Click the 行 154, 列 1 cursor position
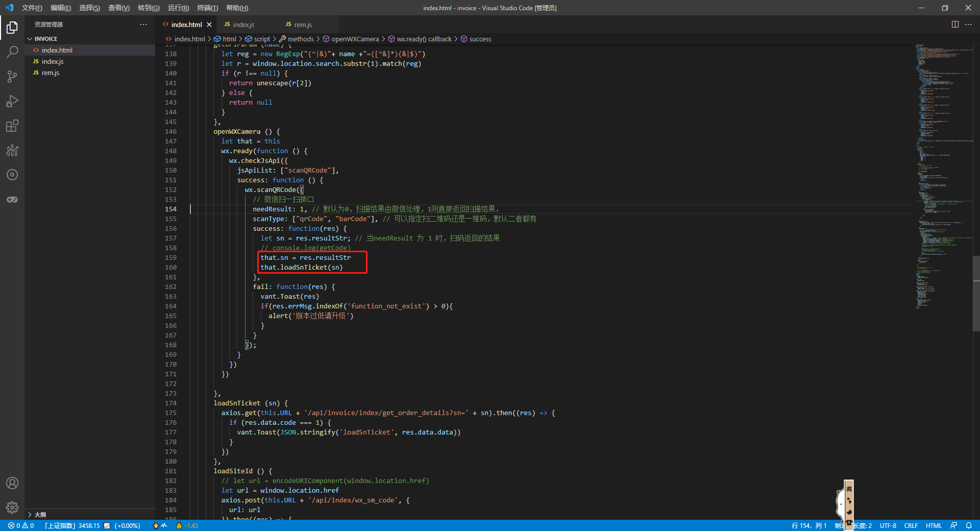980x531 pixels. tap(809, 525)
